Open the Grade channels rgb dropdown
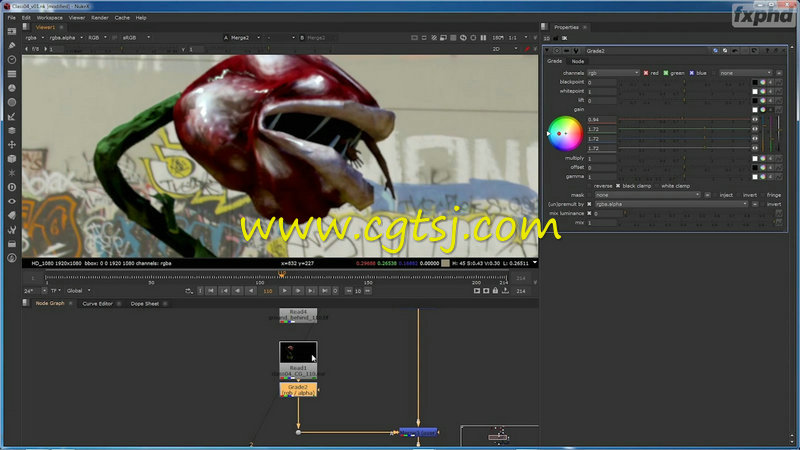The image size is (800, 450). (x=613, y=73)
